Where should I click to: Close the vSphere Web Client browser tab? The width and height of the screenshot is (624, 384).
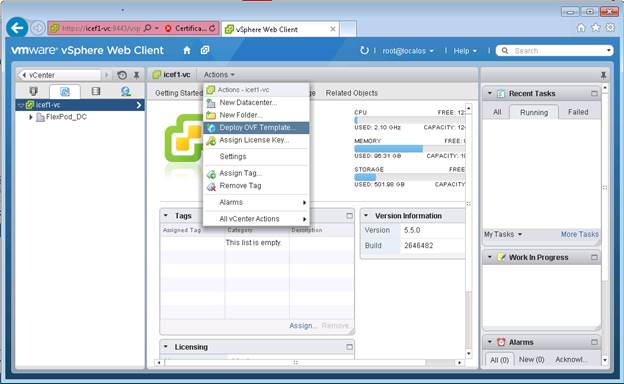(x=333, y=29)
